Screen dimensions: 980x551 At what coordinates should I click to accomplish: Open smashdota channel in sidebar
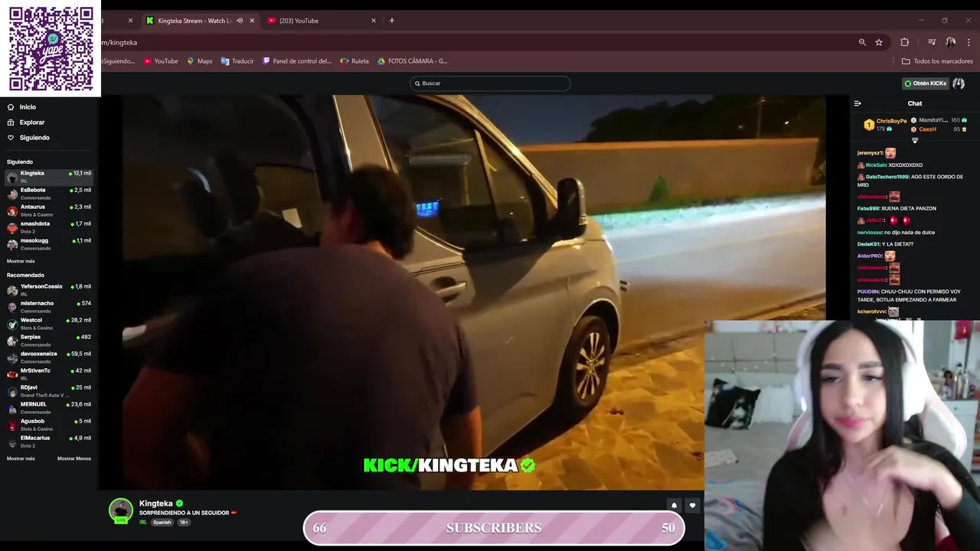pyautogui.click(x=49, y=227)
